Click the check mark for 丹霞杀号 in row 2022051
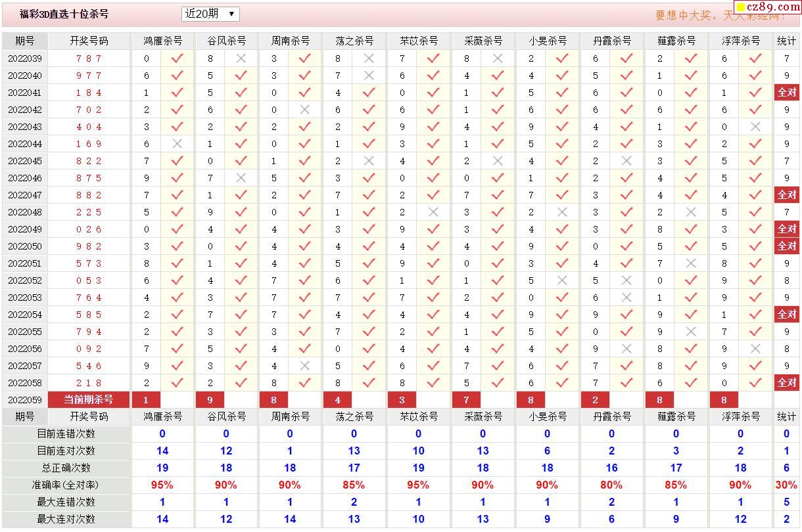The width and height of the screenshot is (802, 532). (626, 263)
